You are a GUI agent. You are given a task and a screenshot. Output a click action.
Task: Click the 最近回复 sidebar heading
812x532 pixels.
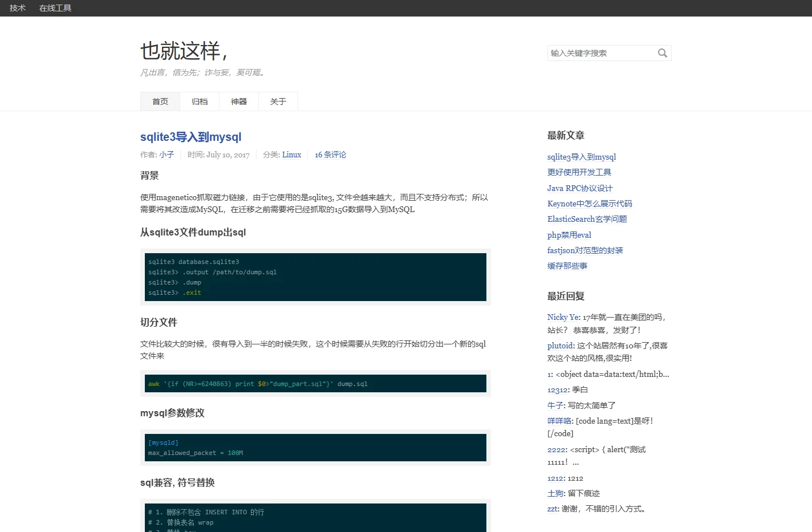click(x=566, y=296)
